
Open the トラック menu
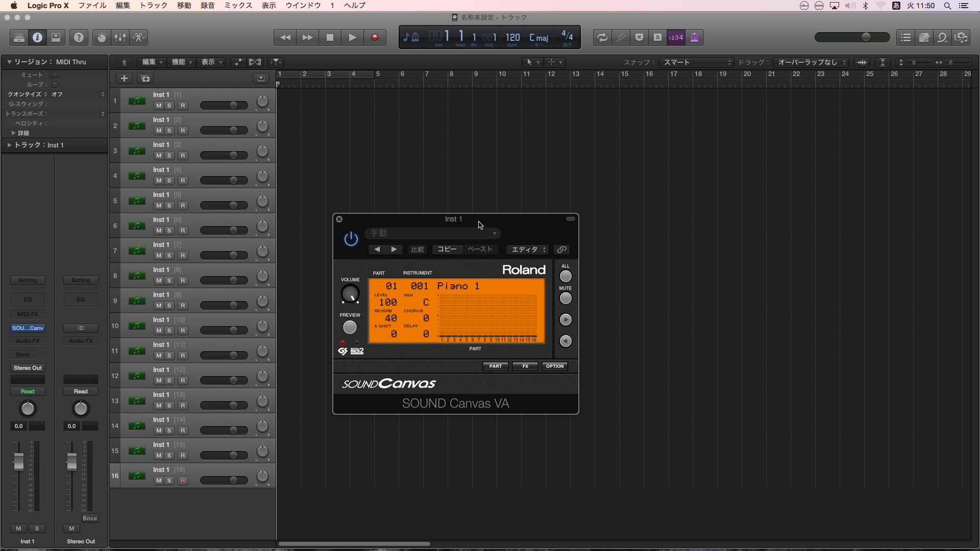click(x=154, y=6)
